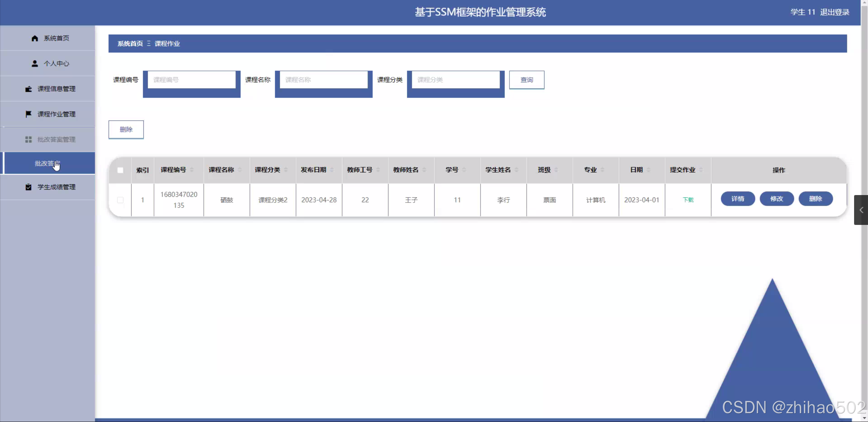Click the grid icon for 批改答案管理
868x422 pixels.
pos(28,139)
